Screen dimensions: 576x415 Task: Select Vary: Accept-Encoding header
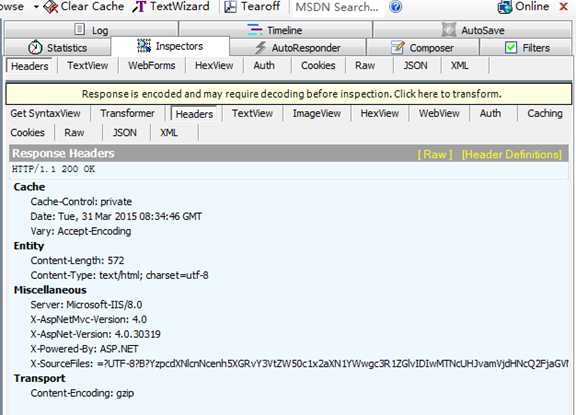[x=81, y=231]
